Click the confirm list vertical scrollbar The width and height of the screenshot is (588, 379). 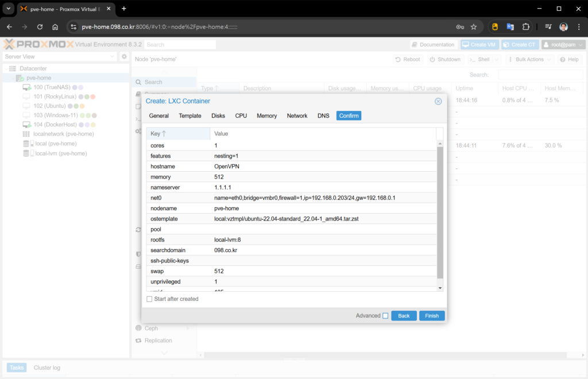click(x=440, y=212)
